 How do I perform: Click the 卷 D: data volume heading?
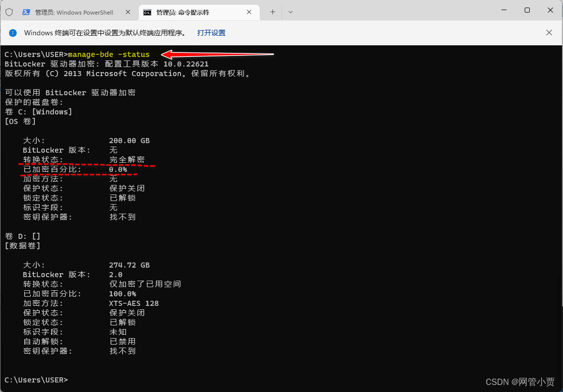23,236
